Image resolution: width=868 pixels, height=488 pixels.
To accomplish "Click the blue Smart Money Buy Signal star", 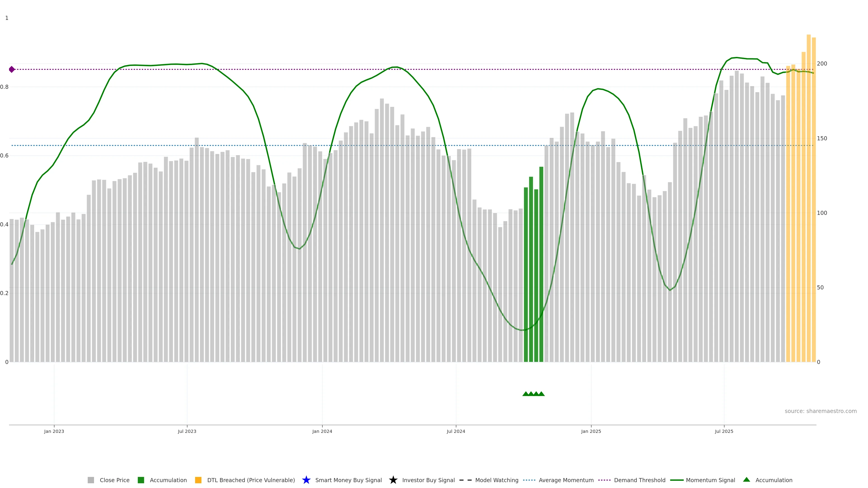I will tap(306, 480).
